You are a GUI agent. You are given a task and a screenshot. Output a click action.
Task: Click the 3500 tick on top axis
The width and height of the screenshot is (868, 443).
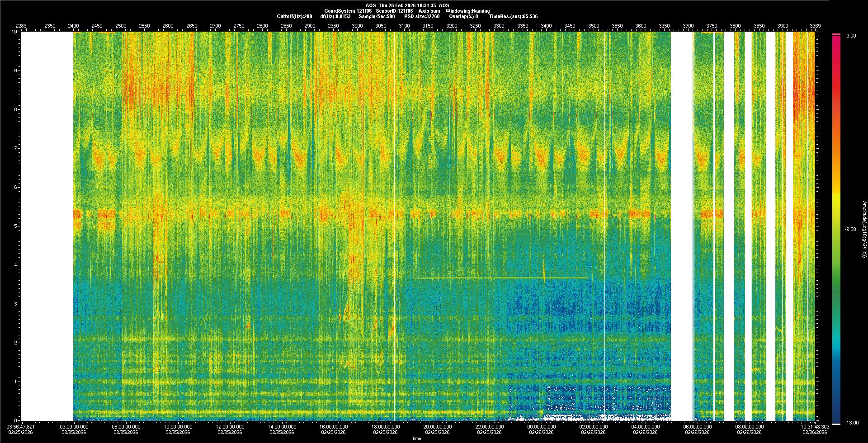coord(594,26)
